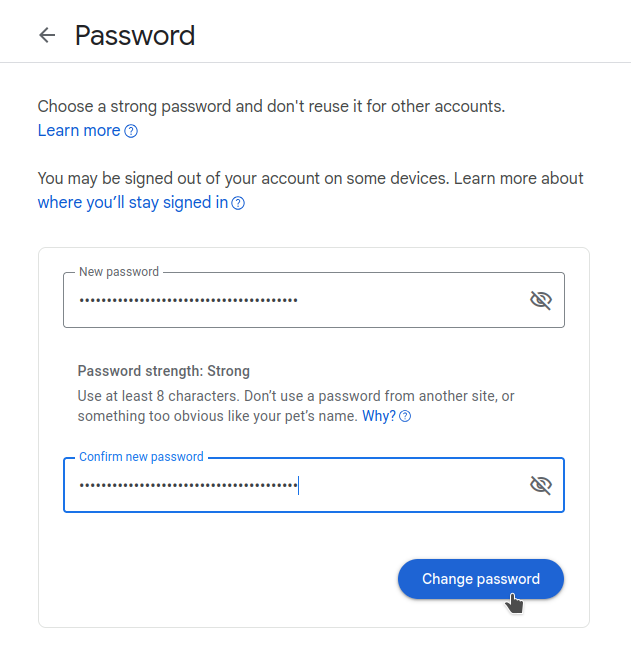The width and height of the screenshot is (631, 657).
Task: Click the Change password button
Action: (481, 579)
